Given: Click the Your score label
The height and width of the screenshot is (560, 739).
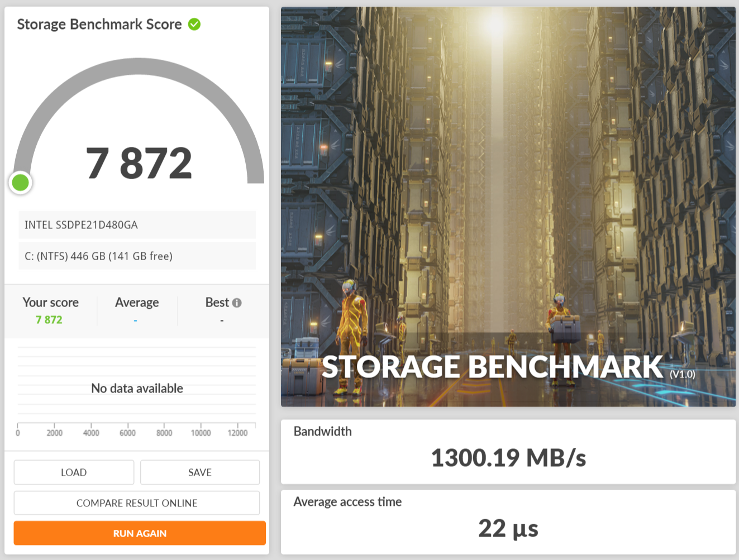Looking at the screenshot, I should tap(50, 302).
